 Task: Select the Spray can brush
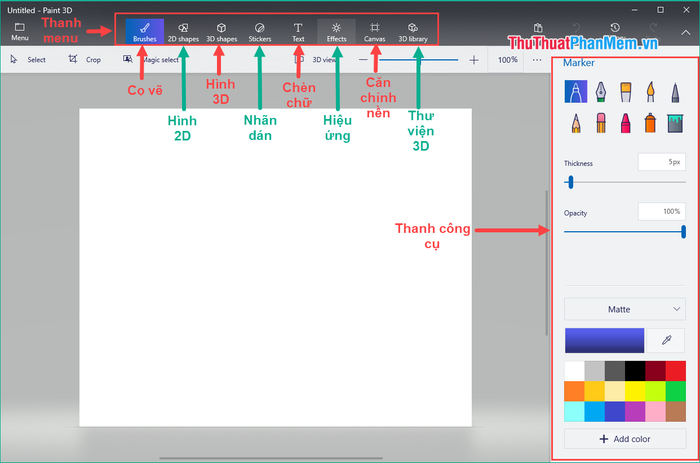[650, 122]
